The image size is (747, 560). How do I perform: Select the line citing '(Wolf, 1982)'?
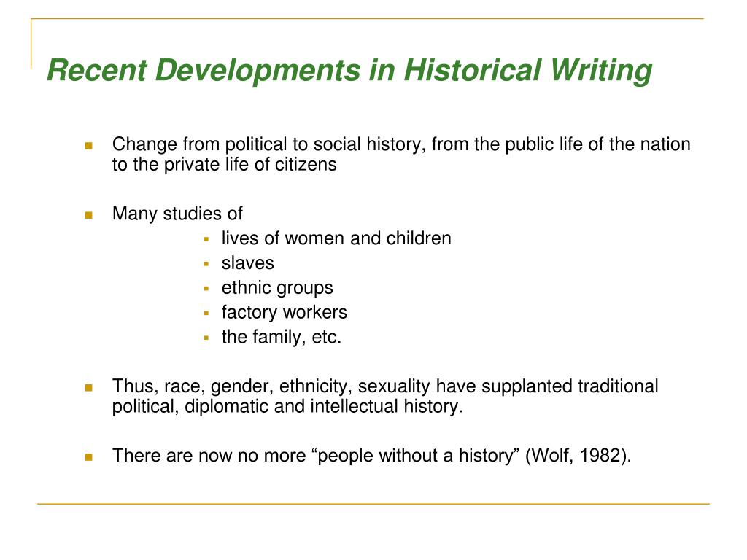point(371,456)
